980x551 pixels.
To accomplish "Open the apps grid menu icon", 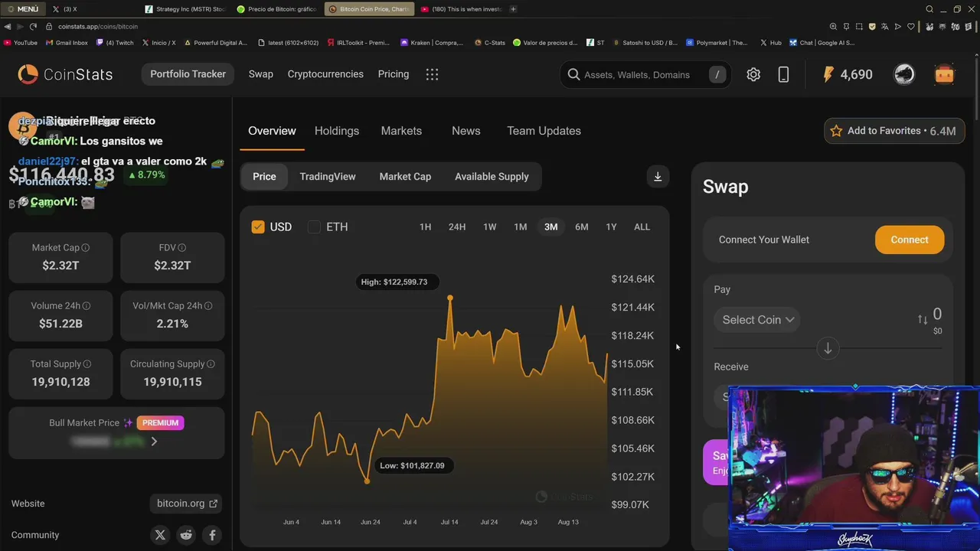I will tap(432, 74).
